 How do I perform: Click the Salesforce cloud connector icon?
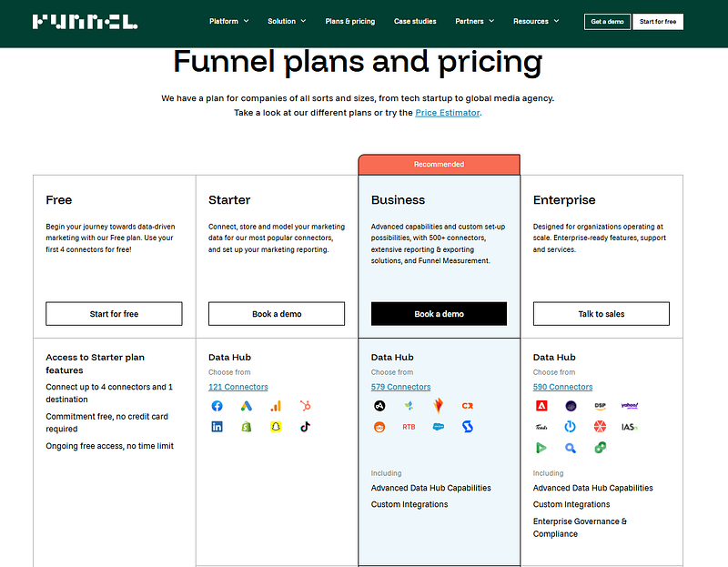[x=439, y=427]
